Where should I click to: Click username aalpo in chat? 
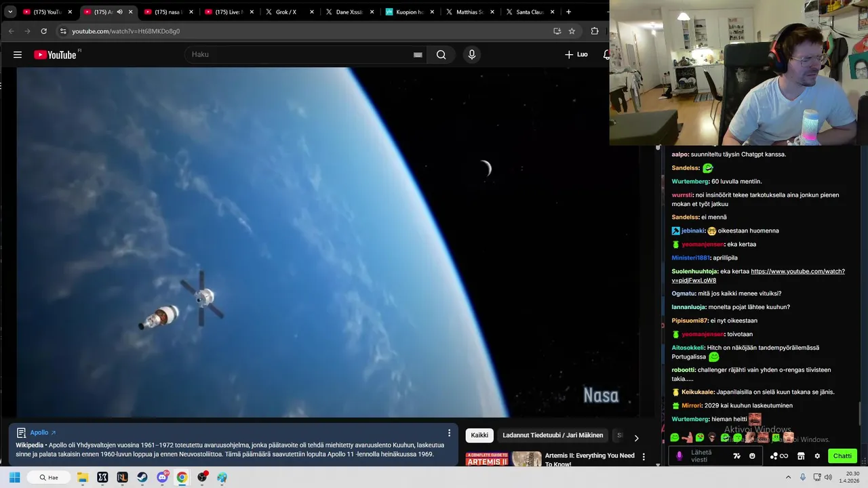point(679,155)
